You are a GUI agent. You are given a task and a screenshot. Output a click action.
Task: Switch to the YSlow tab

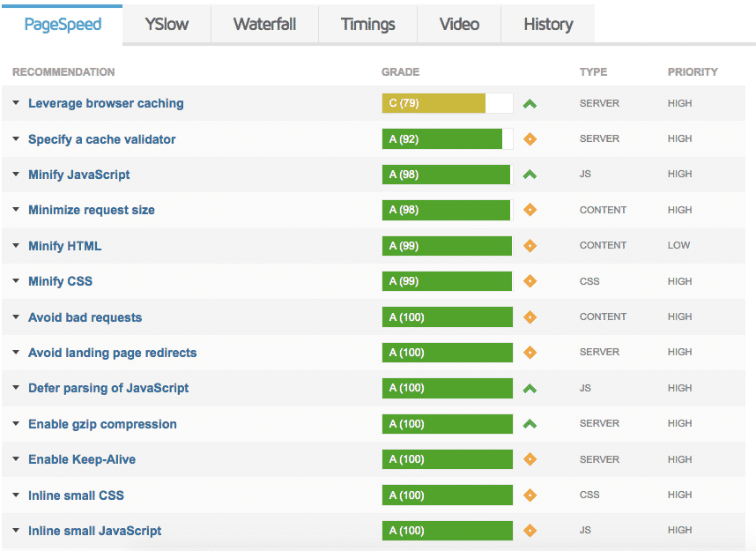pos(166,24)
